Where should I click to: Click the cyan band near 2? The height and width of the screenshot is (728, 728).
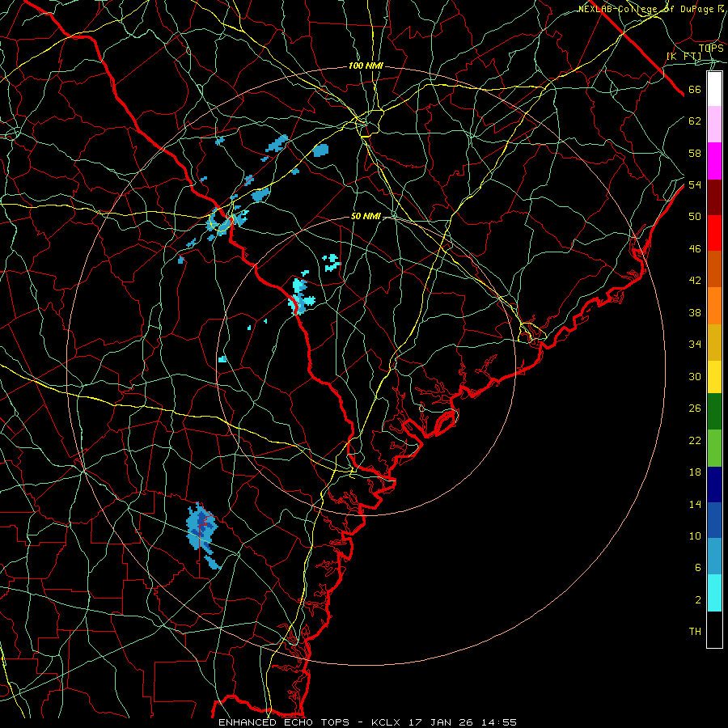[x=714, y=593]
